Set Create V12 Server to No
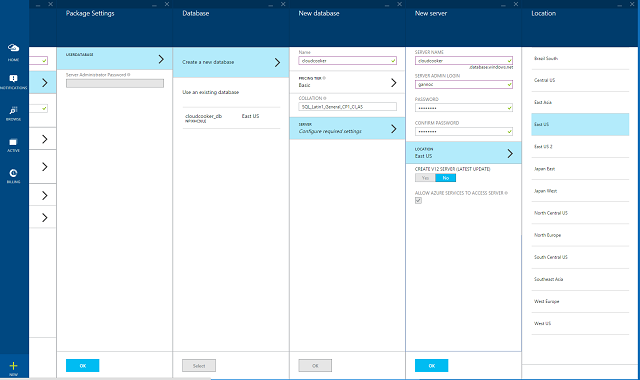The width and height of the screenshot is (640, 380). (445, 178)
